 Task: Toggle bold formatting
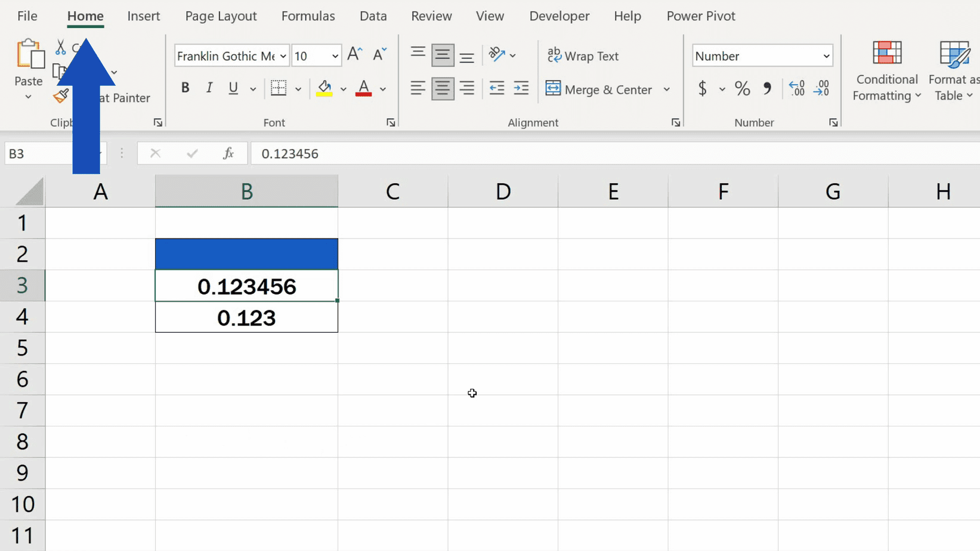(185, 88)
